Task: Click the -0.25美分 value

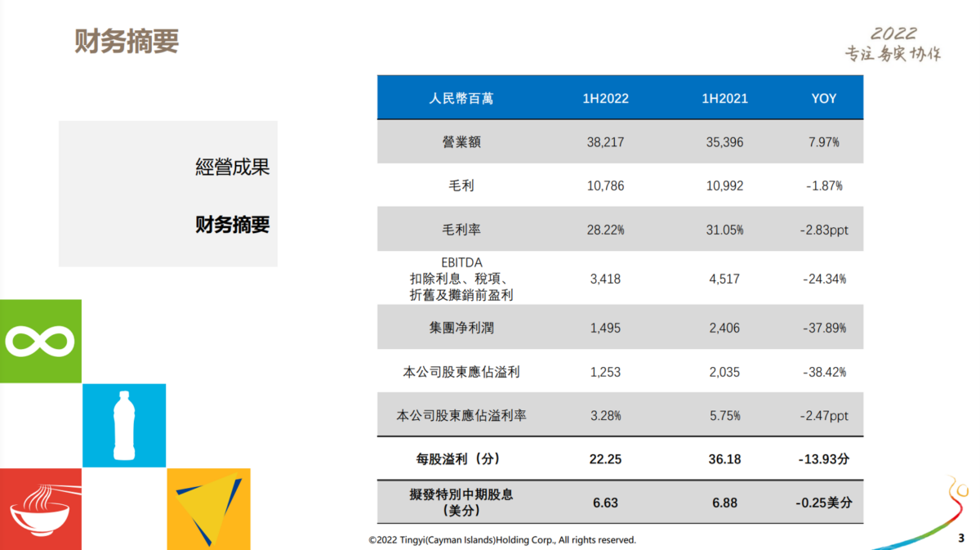Action: (824, 503)
